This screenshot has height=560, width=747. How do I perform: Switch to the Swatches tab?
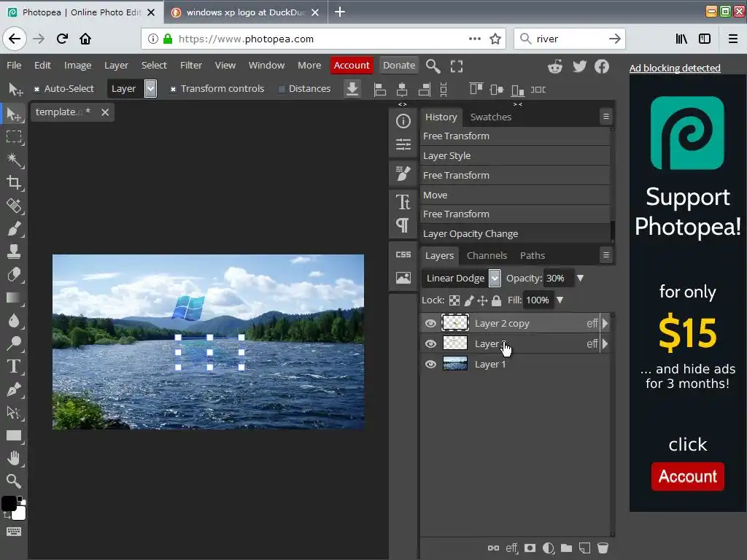491,117
